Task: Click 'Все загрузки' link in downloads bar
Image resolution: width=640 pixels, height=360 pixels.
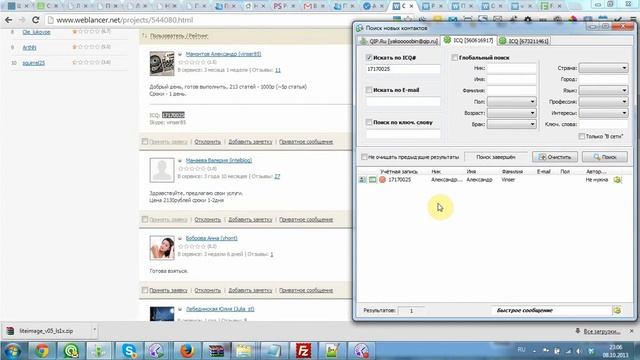Action: click(x=602, y=331)
